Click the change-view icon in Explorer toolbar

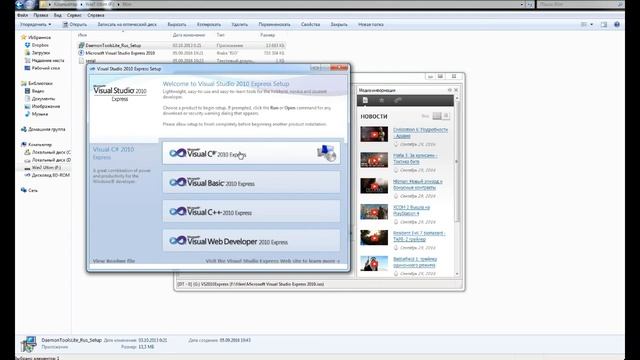click(x=584, y=24)
